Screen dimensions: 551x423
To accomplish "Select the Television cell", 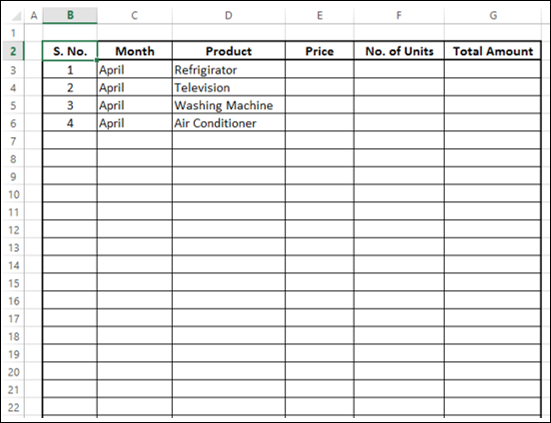I will pyautogui.click(x=229, y=87).
